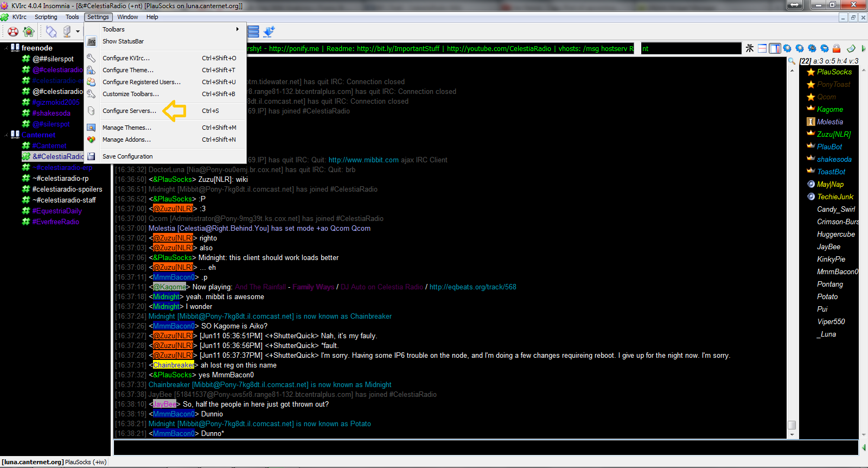Screen dimensions: 868x468
Task: Open the Scripting menu
Action: (x=46, y=17)
